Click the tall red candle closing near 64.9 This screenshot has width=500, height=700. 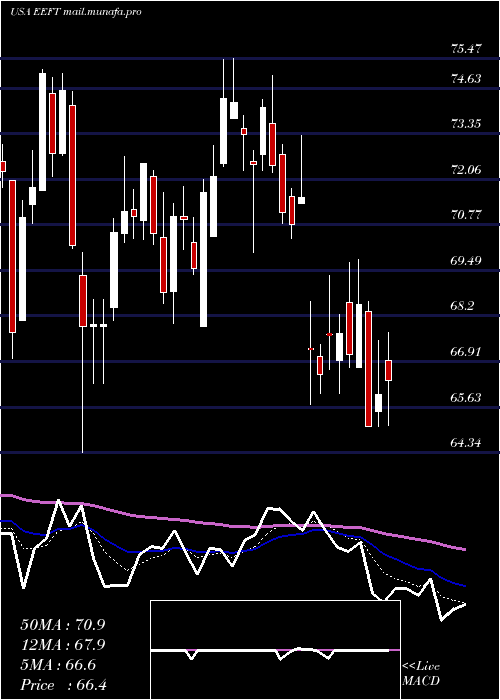coord(368,369)
